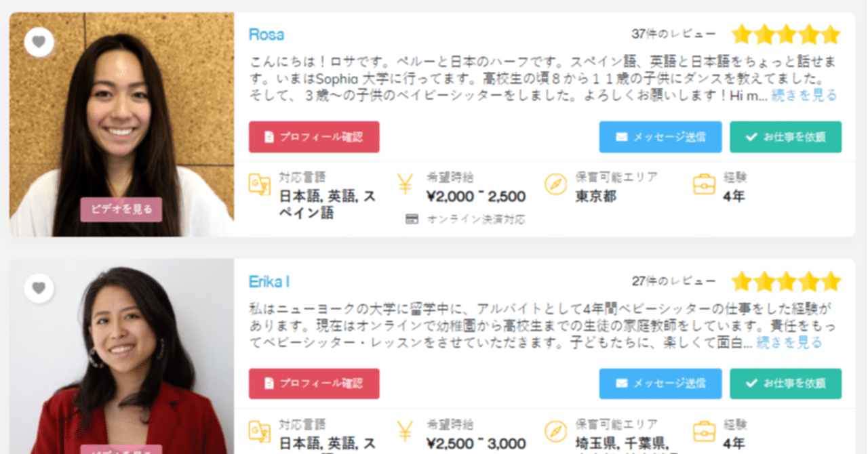Expand Rosa's description with 続きを見る
Screen dimensions: 868x454
804,96
